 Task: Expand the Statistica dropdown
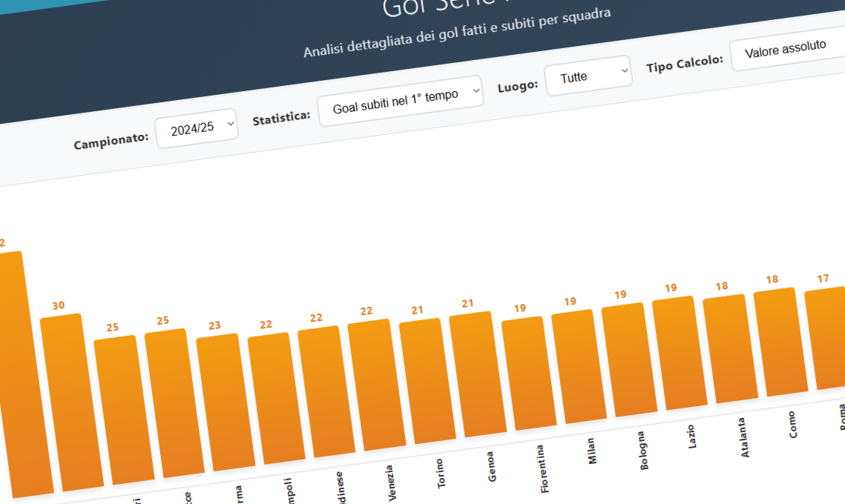(x=400, y=100)
